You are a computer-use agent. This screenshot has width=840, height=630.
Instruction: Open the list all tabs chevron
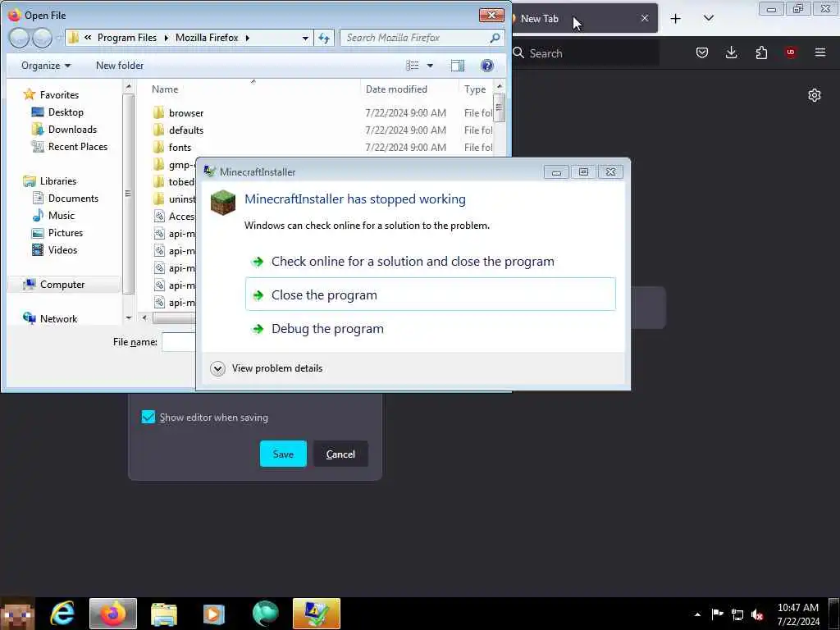(x=708, y=18)
